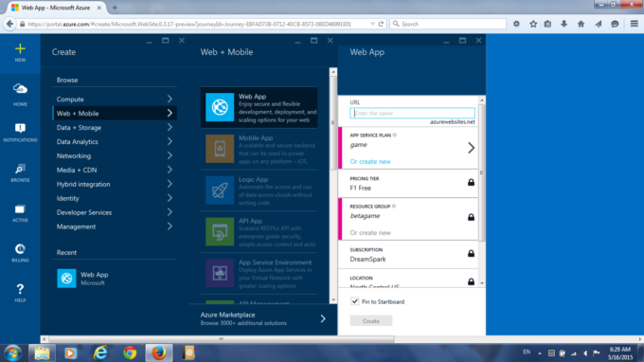644x362 pixels.
Task: Expand the App Service Plan chevron
Action: click(471, 148)
